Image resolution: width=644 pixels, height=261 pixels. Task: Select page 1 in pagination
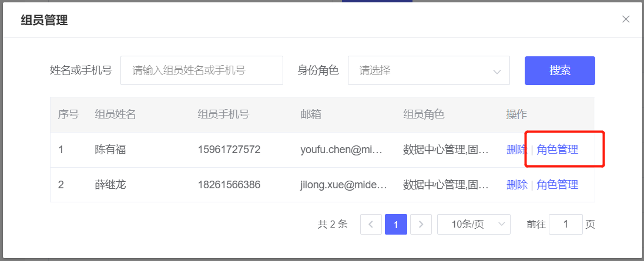396,224
